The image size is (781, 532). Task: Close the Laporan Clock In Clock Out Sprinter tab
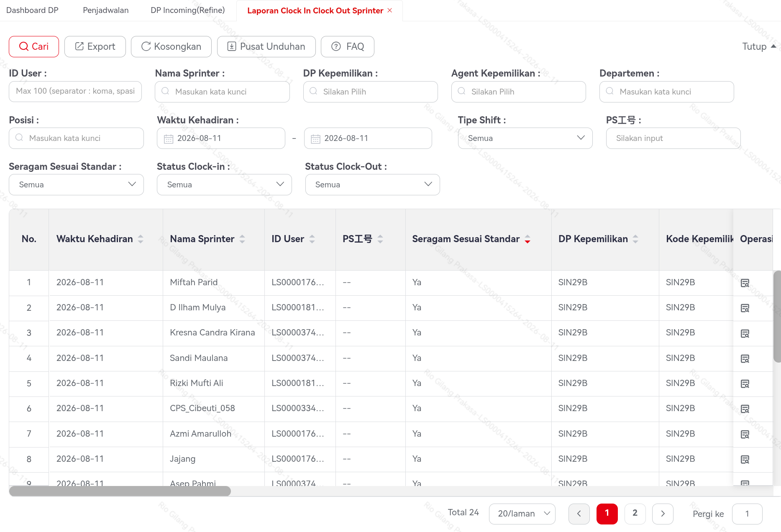coord(390,10)
